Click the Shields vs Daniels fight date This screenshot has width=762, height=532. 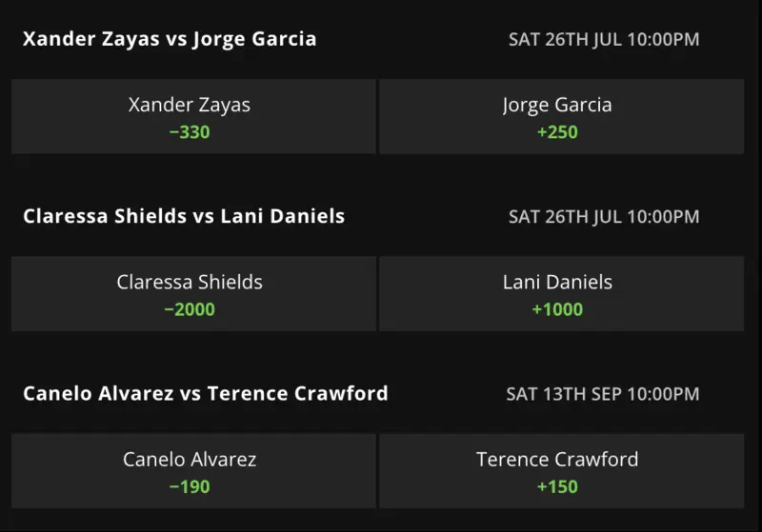point(604,217)
